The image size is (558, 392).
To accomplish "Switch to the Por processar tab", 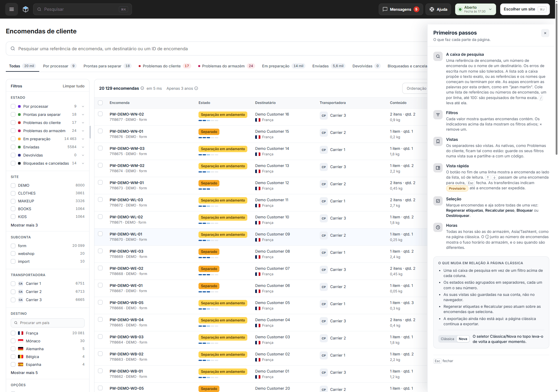I will point(60,66).
